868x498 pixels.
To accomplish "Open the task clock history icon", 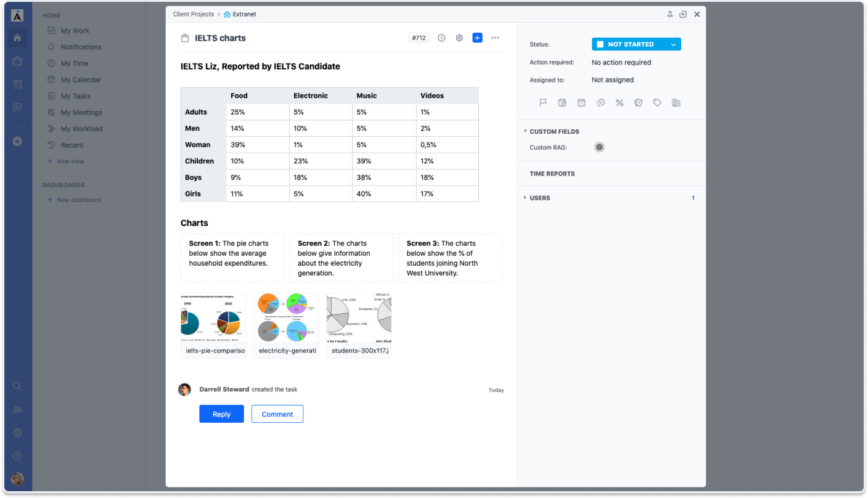I will click(x=441, y=38).
